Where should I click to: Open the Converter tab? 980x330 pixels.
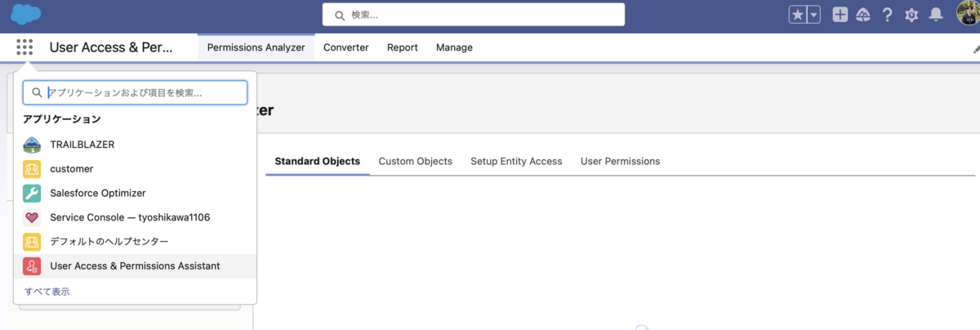pyautogui.click(x=346, y=47)
